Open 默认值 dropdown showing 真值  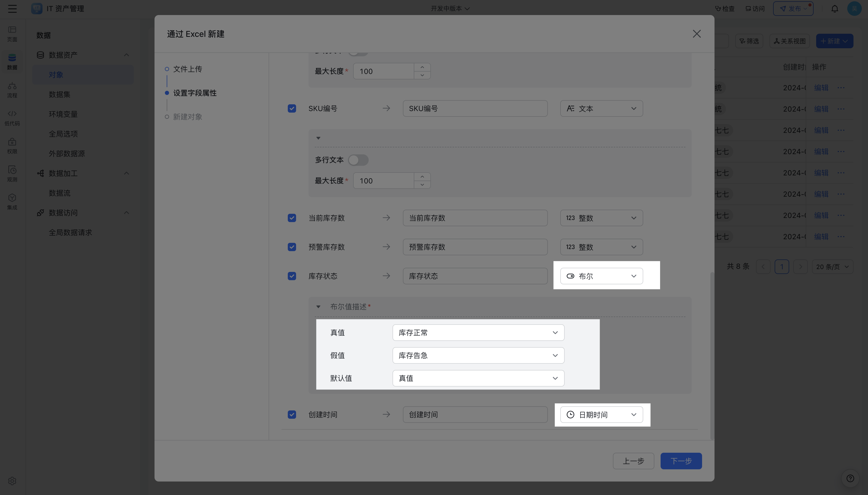pos(478,378)
